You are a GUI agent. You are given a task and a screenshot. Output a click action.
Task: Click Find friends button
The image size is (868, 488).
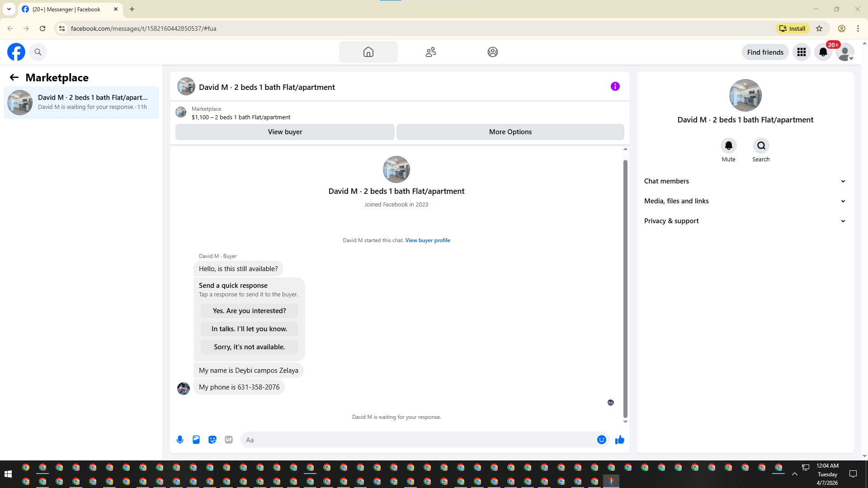765,52
